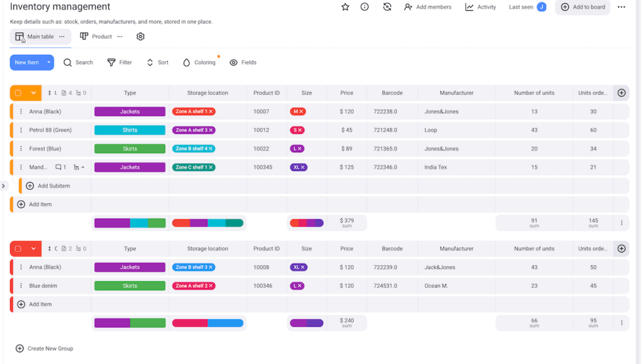The height and width of the screenshot is (364, 641).
Task: Open the New Item dropdown arrow
Action: pos(49,62)
